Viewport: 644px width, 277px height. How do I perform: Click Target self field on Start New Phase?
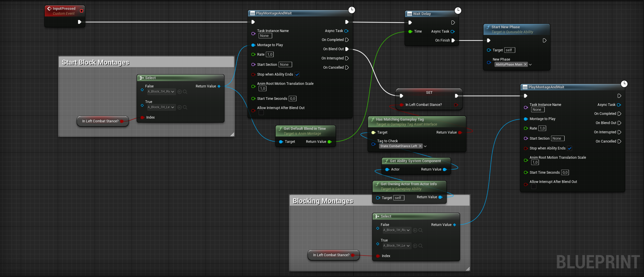tap(510, 50)
